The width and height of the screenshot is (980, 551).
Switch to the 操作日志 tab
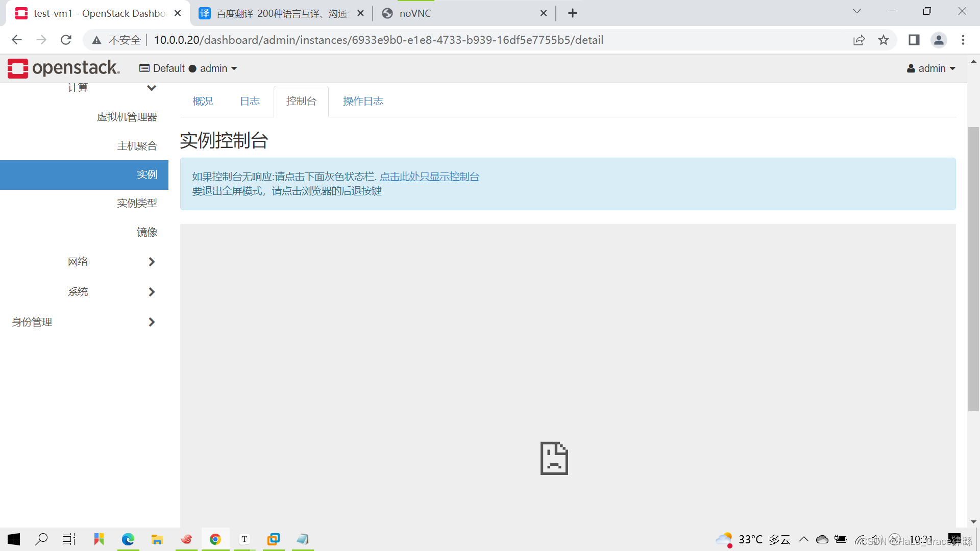click(363, 101)
